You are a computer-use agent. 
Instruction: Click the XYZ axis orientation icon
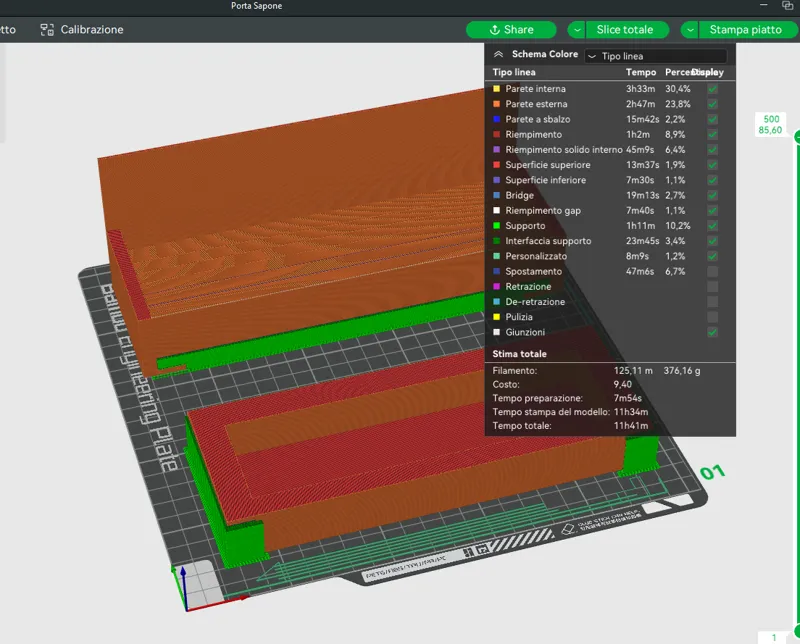[185, 588]
